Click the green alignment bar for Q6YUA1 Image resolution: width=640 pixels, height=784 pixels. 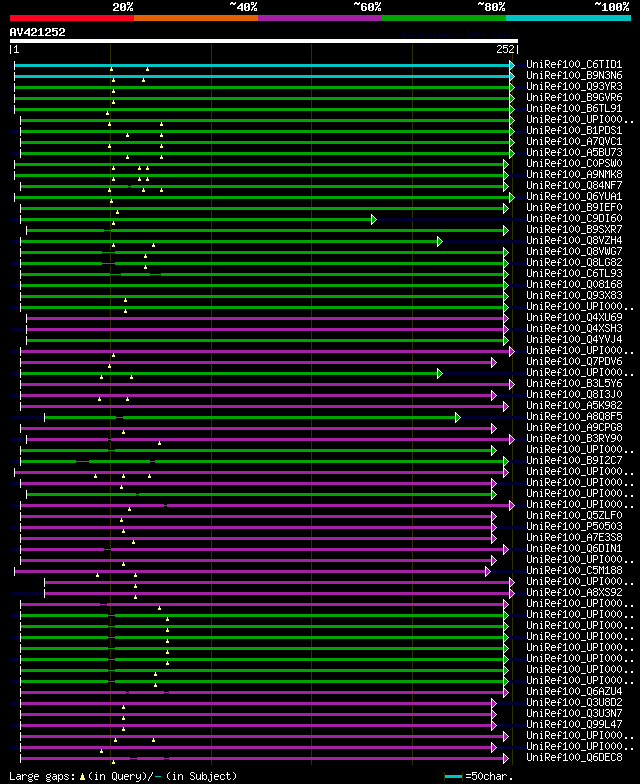click(262, 198)
